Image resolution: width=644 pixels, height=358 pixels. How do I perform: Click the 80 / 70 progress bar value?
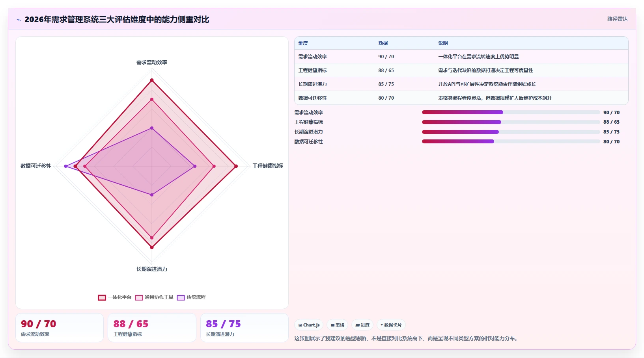tap(611, 142)
